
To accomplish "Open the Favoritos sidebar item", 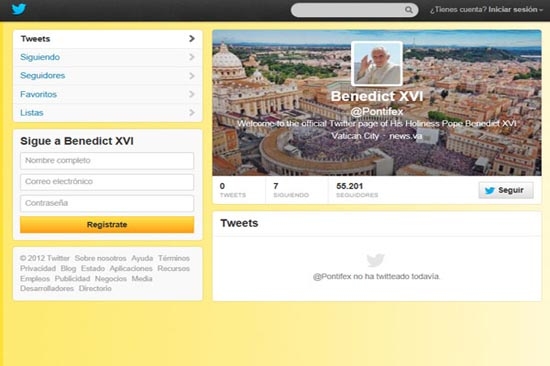I will pos(107,94).
